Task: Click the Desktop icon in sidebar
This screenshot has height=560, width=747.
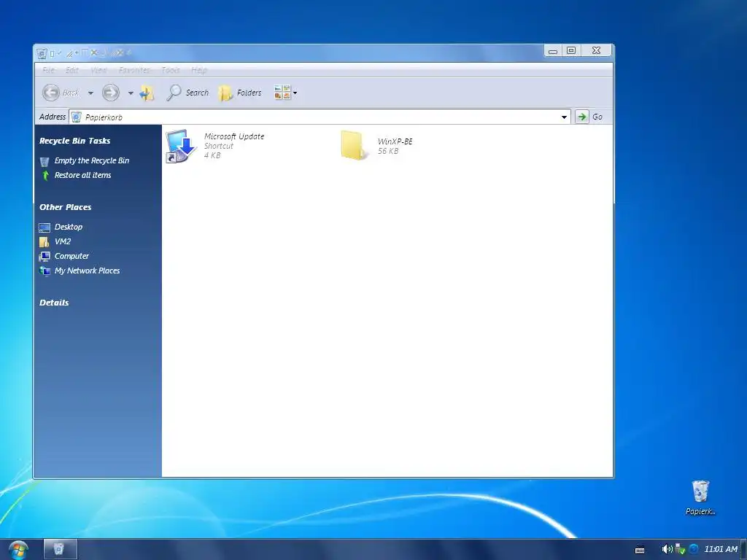Action: coord(44,227)
